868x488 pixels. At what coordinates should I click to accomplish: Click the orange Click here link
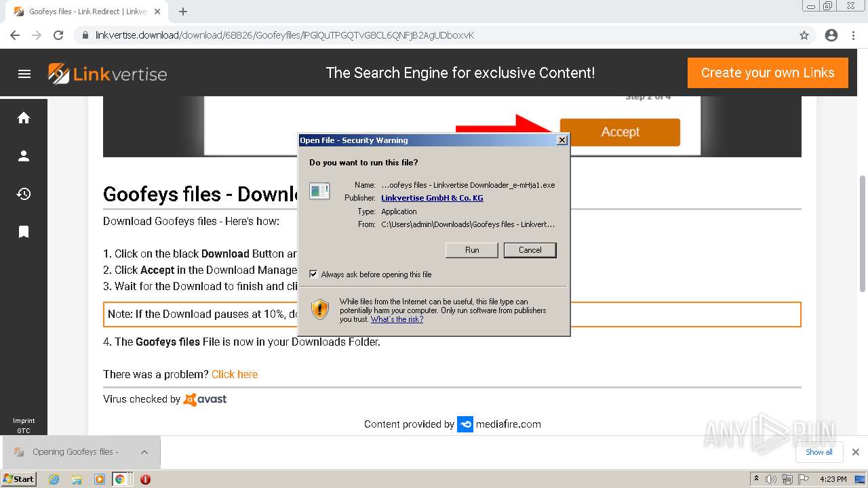[x=235, y=374]
